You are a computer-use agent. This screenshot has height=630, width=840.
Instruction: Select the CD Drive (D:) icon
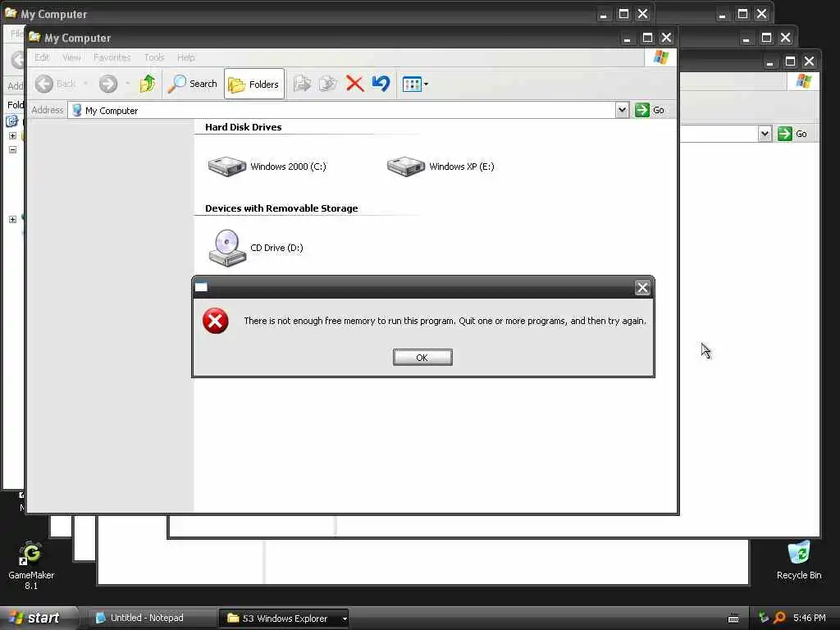(x=227, y=248)
